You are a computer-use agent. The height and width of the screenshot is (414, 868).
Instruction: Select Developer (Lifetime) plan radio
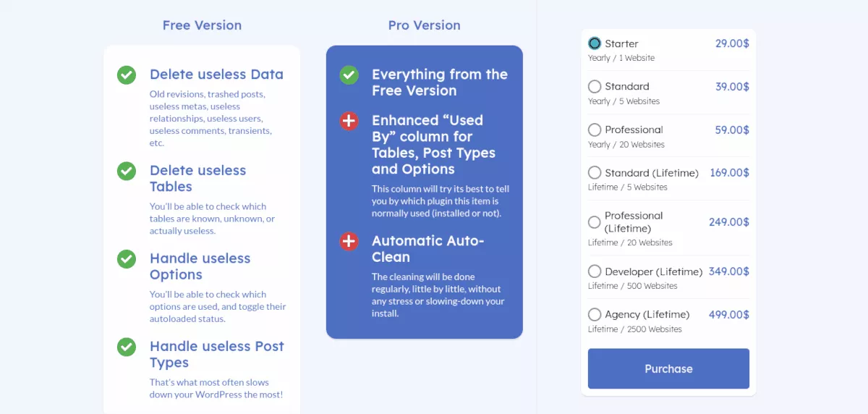coord(595,271)
